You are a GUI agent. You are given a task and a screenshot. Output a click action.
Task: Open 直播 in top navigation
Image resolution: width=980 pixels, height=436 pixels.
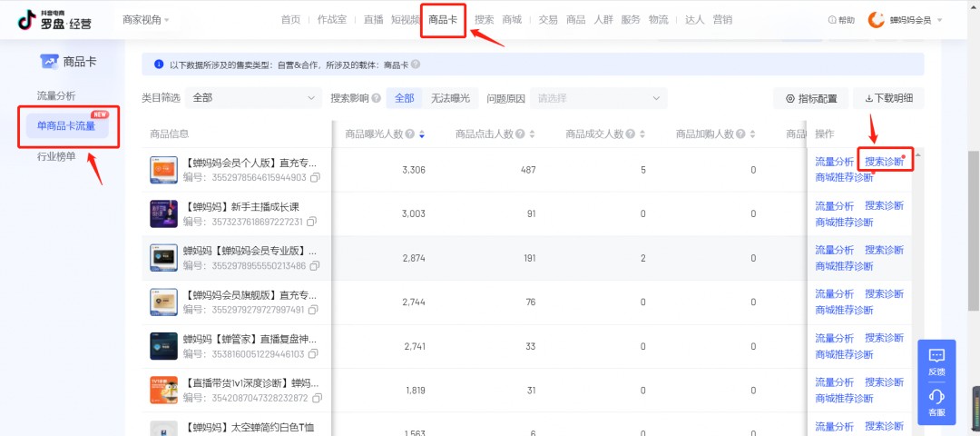pyautogui.click(x=373, y=20)
